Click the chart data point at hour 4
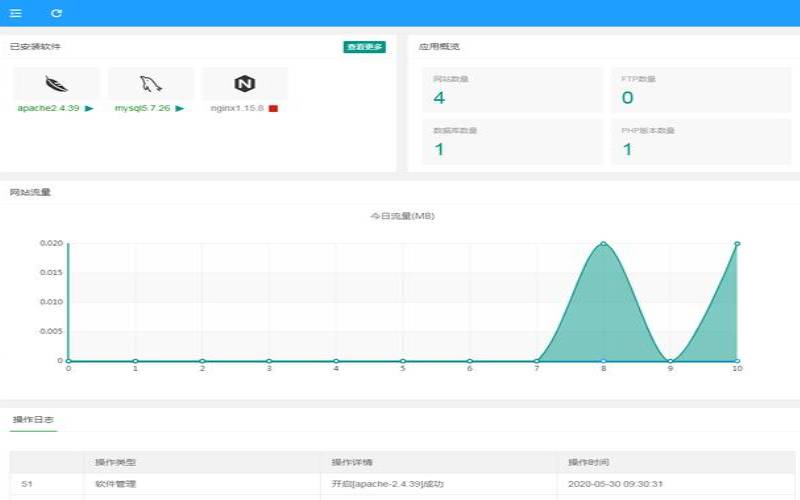 pyautogui.click(x=336, y=361)
